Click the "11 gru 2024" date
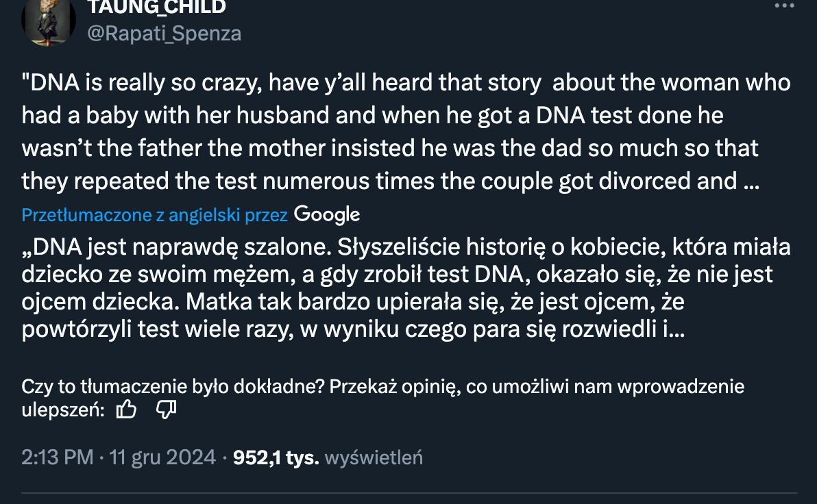 pyautogui.click(x=162, y=457)
